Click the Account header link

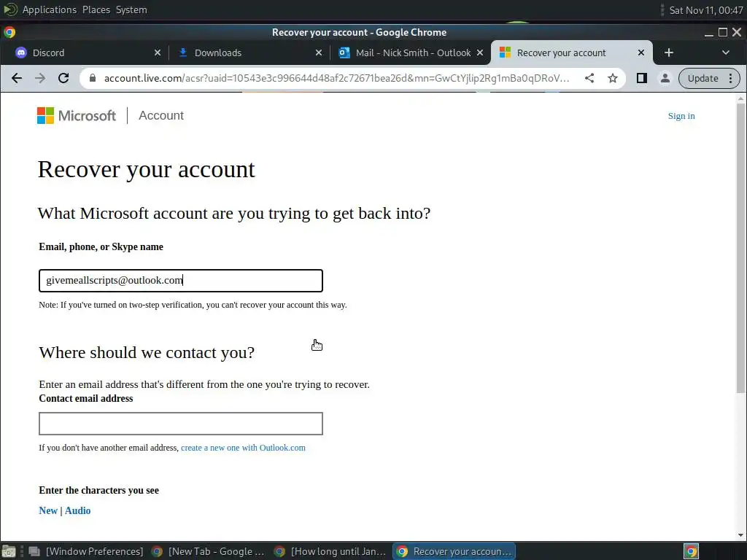(x=161, y=115)
